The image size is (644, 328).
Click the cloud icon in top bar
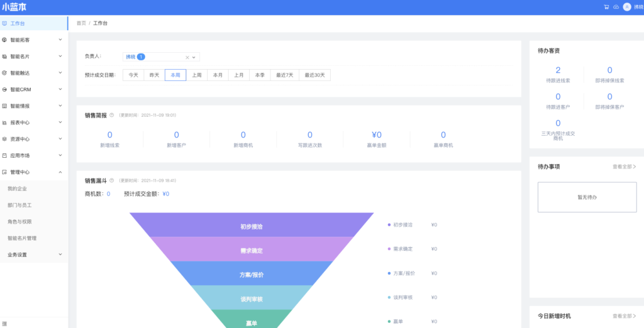pos(615,7)
